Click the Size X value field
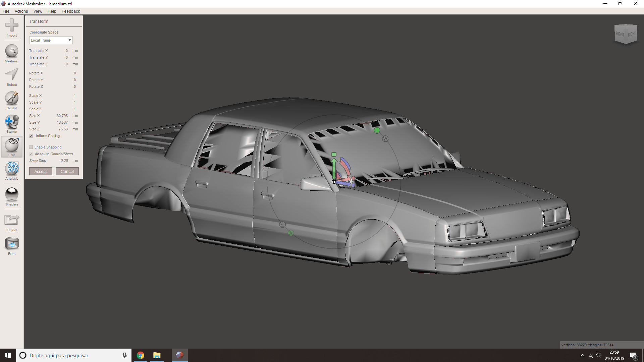The width and height of the screenshot is (644, 362). click(62, 116)
